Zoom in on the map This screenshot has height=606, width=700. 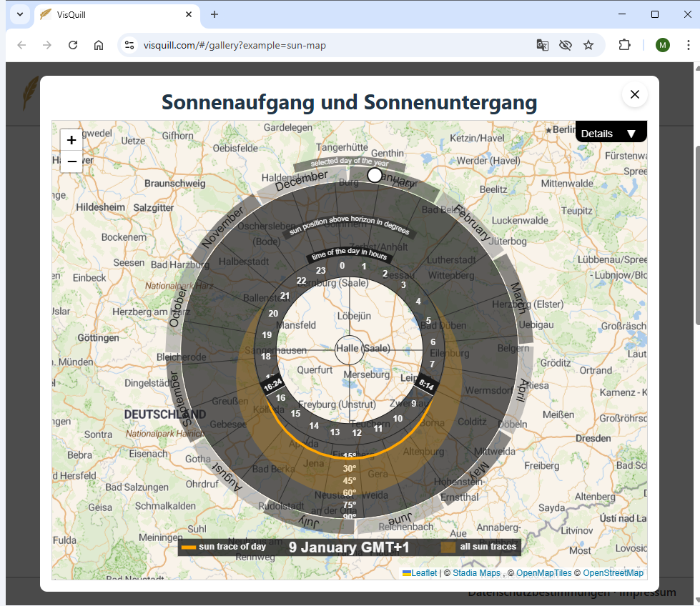click(72, 140)
